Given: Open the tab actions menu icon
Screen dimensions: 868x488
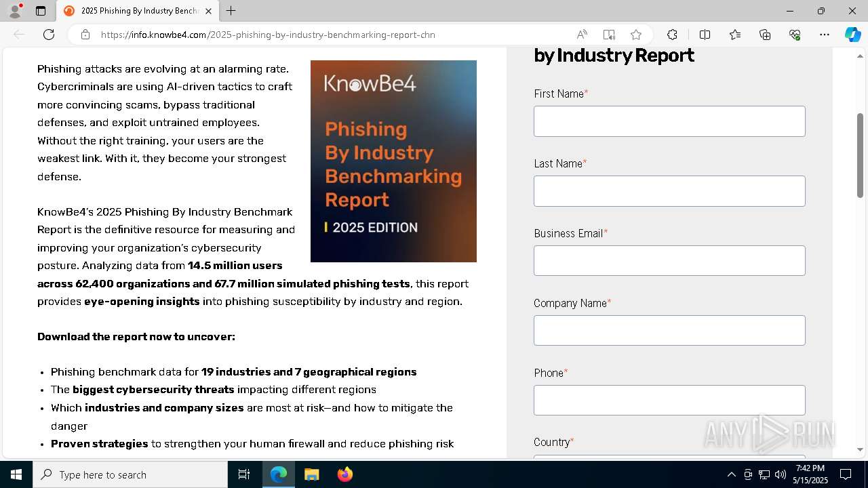Looking at the screenshot, I should (x=41, y=11).
